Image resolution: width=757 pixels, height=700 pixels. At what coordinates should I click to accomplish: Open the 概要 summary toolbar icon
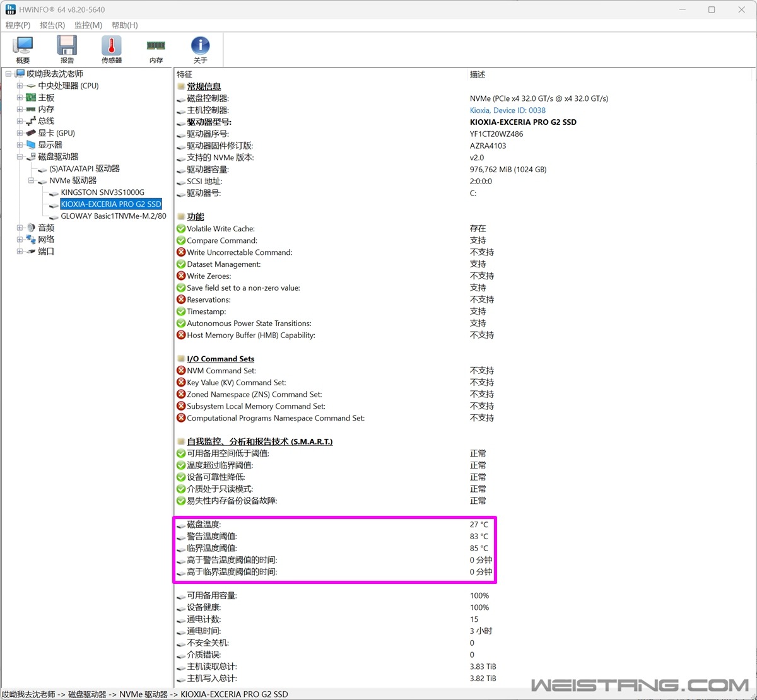(23, 49)
